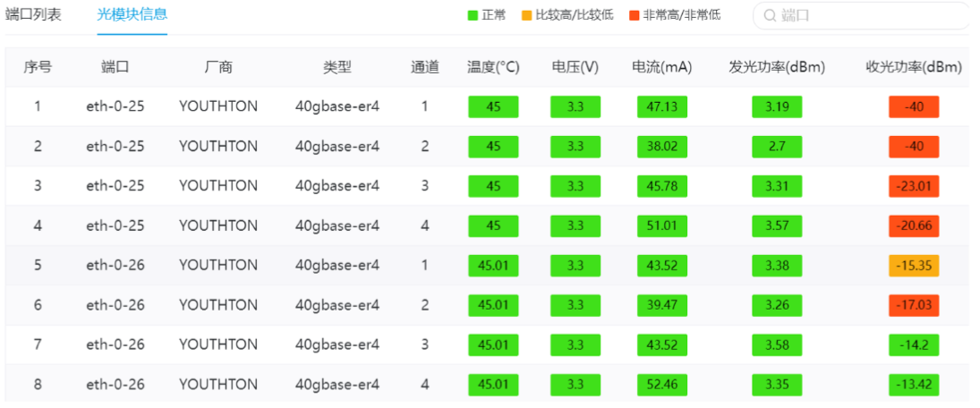Click the 收光功率(dBm) column header
980x408 pixels.
(913, 67)
